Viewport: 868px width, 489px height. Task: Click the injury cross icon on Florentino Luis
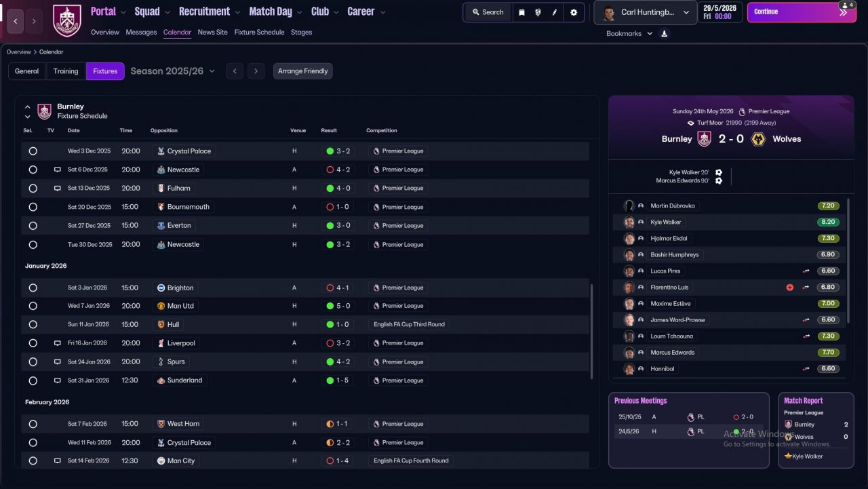(x=790, y=288)
